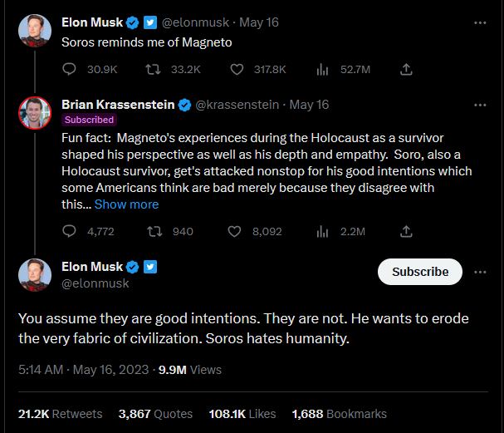
Task: Open view stats on Krassenstein's 2.2M tweet
Action: click(323, 231)
